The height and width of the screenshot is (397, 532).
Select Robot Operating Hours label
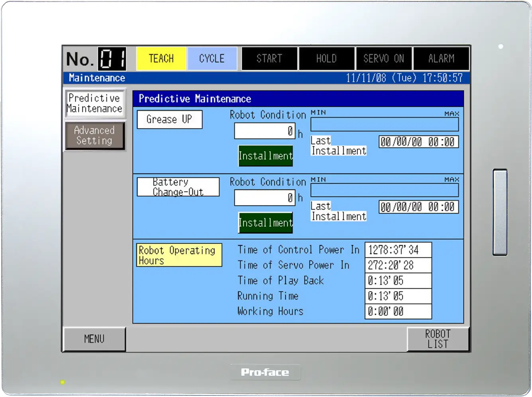(179, 255)
